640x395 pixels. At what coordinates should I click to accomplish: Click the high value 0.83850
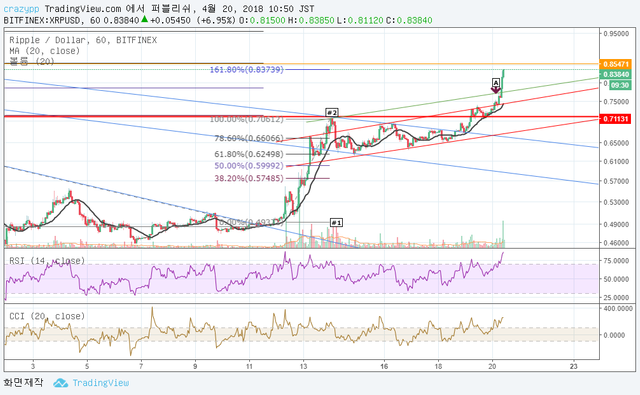(316, 20)
